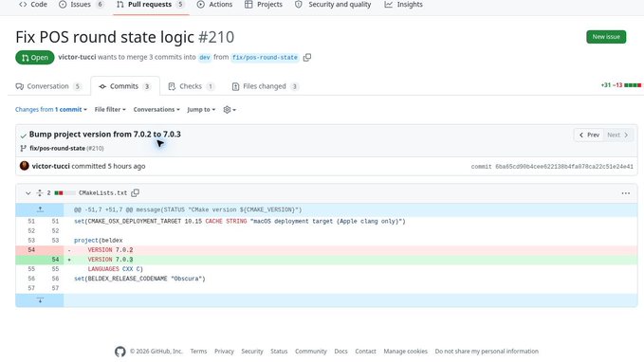Open the CMakeLists.txt file options menu

[x=625, y=193]
